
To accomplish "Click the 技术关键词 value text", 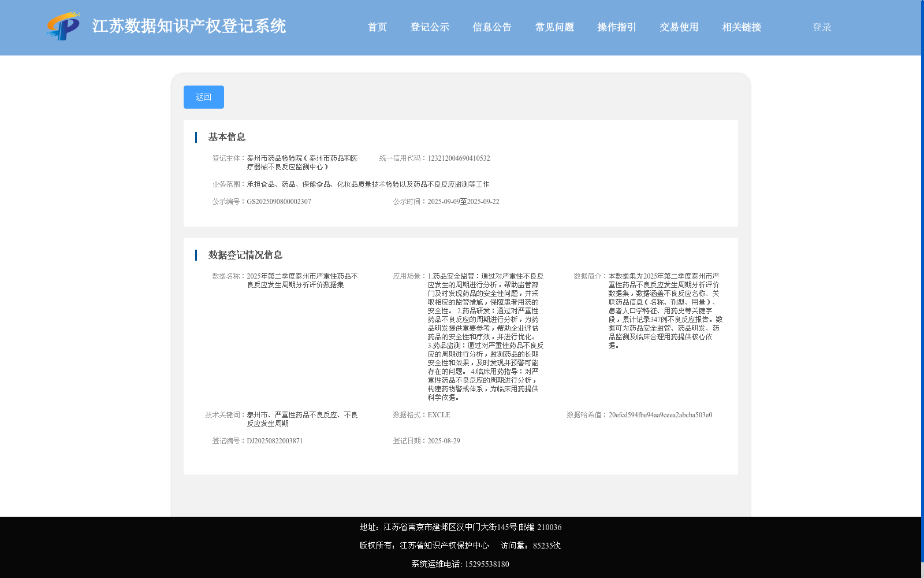I will tap(302, 419).
